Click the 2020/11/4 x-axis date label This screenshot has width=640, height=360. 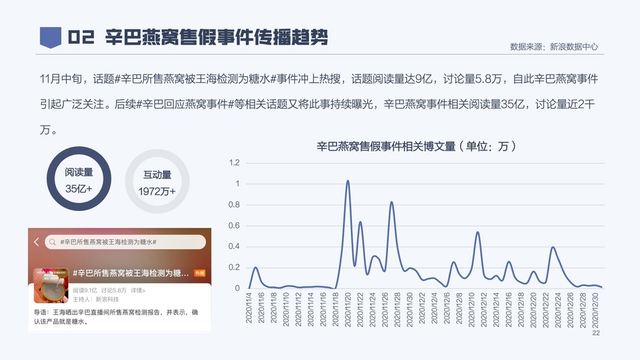(249, 307)
